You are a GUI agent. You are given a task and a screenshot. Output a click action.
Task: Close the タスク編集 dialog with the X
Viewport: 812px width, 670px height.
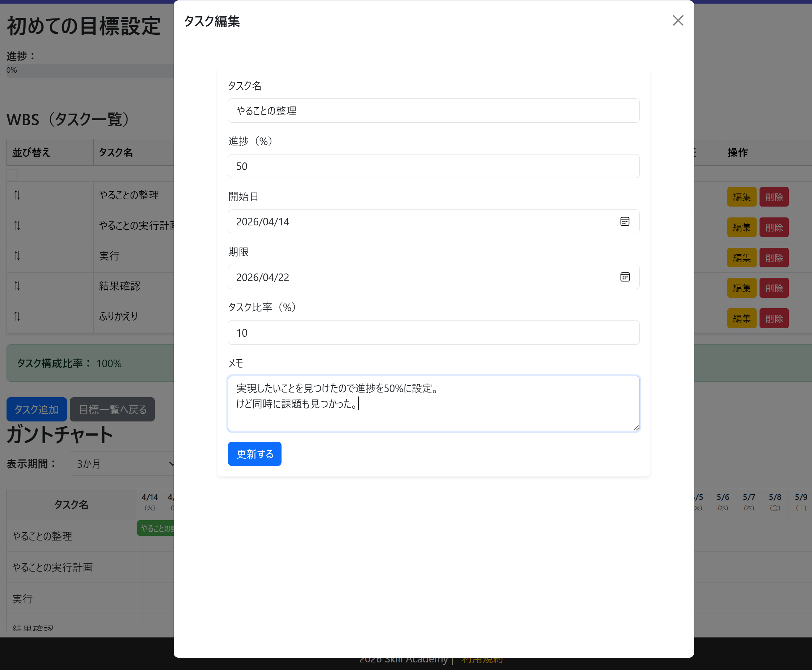pyautogui.click(x=678, y=21)
